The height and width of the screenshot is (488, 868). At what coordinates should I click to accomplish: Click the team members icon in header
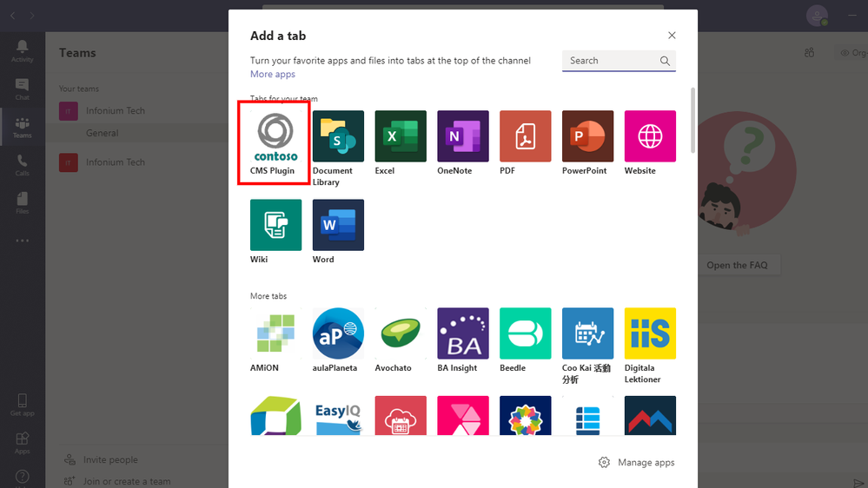coord(809,53)
